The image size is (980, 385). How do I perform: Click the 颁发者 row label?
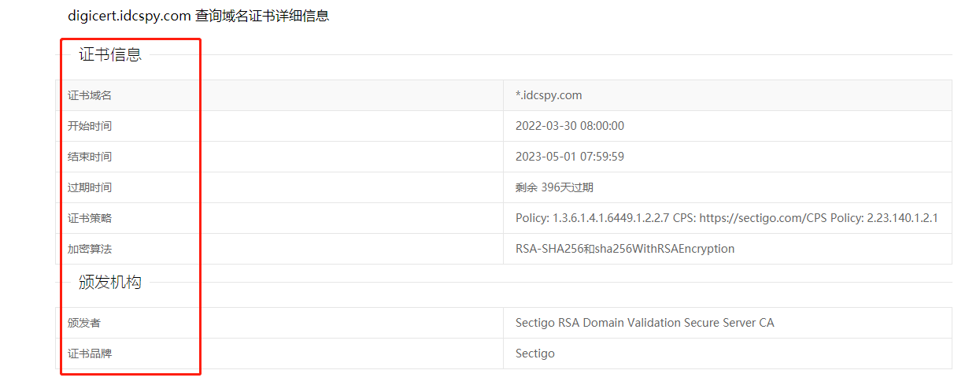[x=84, y=323]
